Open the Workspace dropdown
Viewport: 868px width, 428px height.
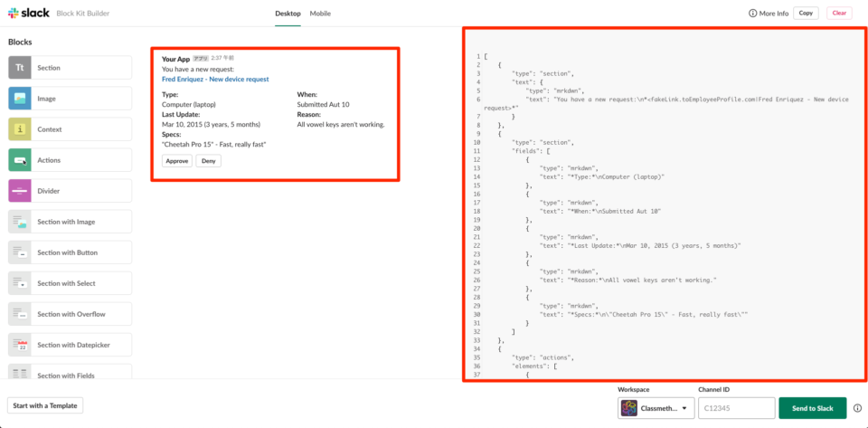656,408
